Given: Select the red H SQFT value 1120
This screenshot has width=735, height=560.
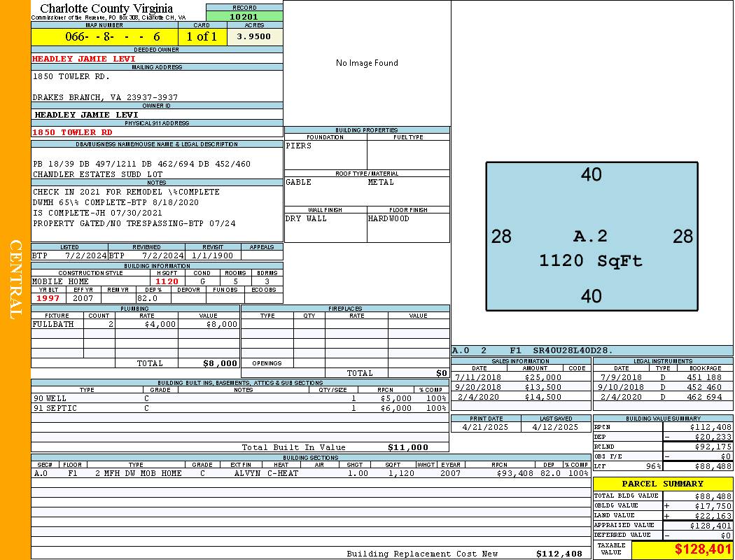Looking at the screenshot, I should (167, 281).
